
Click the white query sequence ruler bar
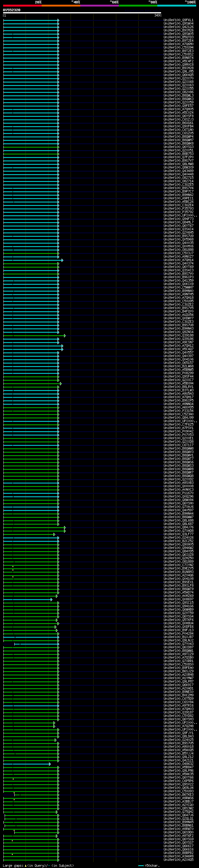coord(82,13)
